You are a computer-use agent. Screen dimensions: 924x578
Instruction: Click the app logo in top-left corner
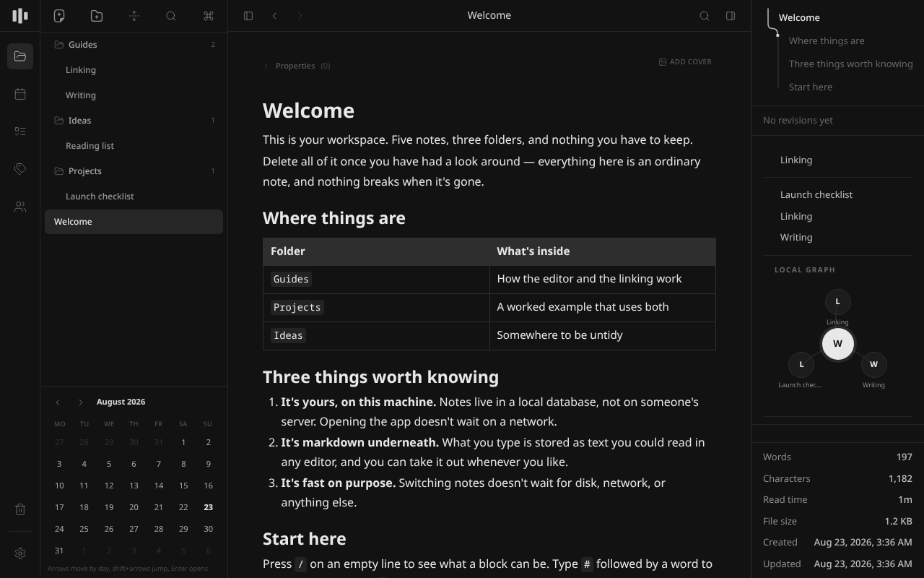pos(20,16)
